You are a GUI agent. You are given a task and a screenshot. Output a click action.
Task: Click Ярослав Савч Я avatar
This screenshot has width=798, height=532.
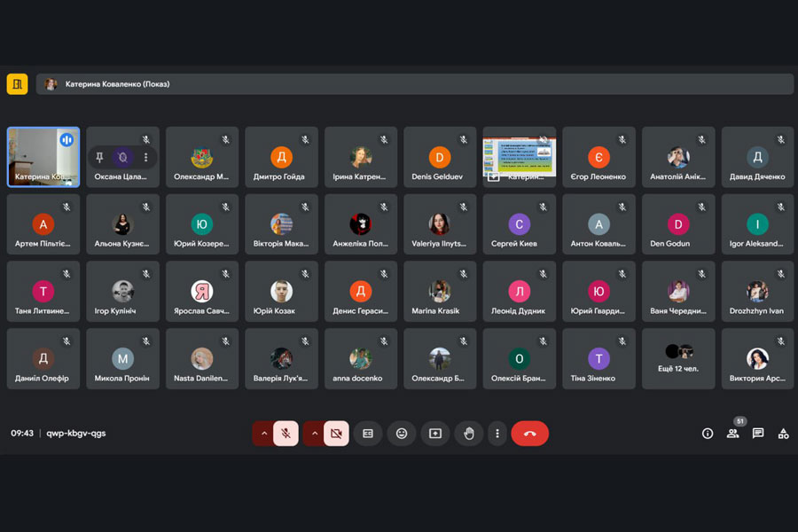[x=202, y=291]
